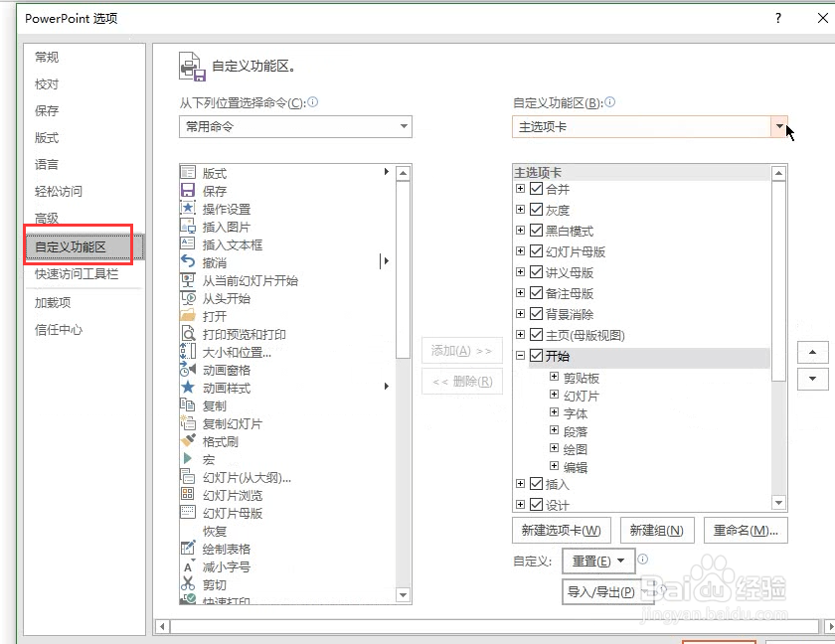This screenshot has width=835, height=644.
Task: Open the 常用命令 dropdown
Action: pyautogui.click(x=295, y=126)
